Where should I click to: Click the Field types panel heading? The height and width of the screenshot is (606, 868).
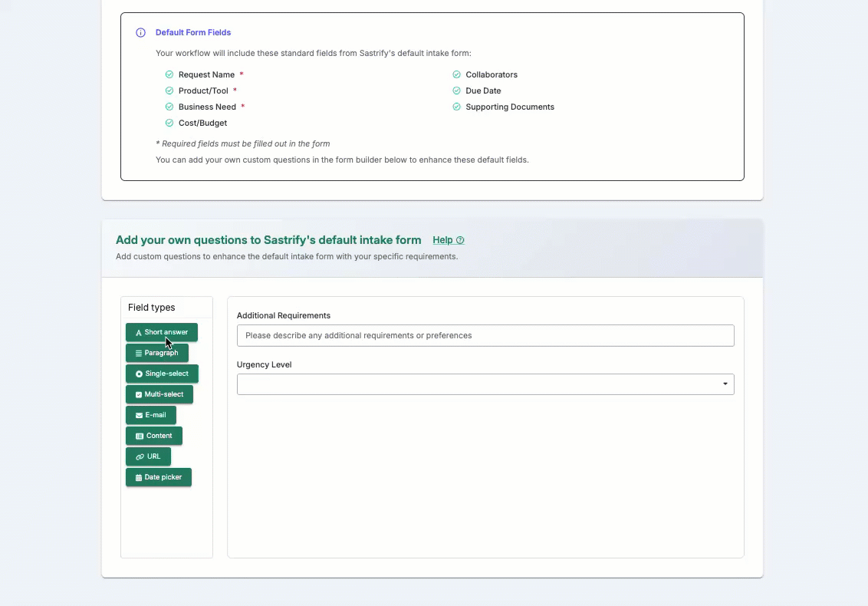click(152, 308)
